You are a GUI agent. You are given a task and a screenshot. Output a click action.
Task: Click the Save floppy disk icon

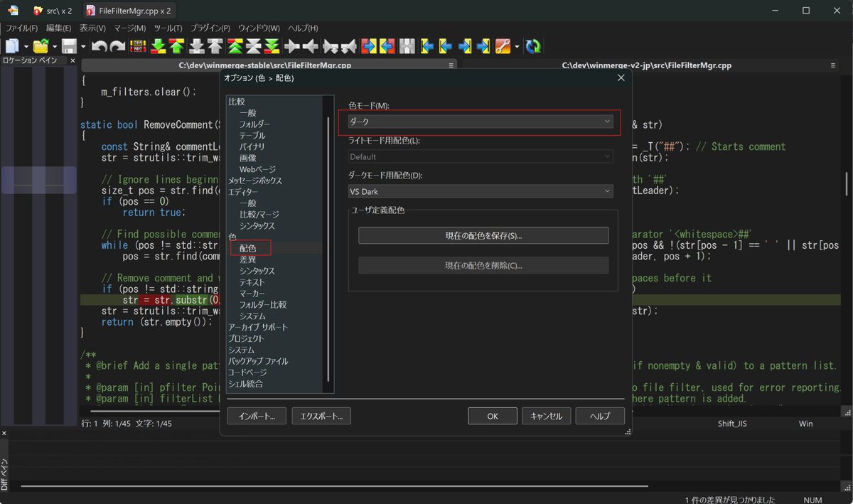69,46
